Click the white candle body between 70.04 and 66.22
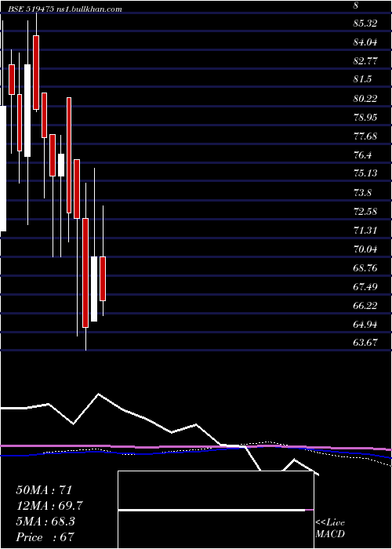392x549 pixels. coord(94,289)
